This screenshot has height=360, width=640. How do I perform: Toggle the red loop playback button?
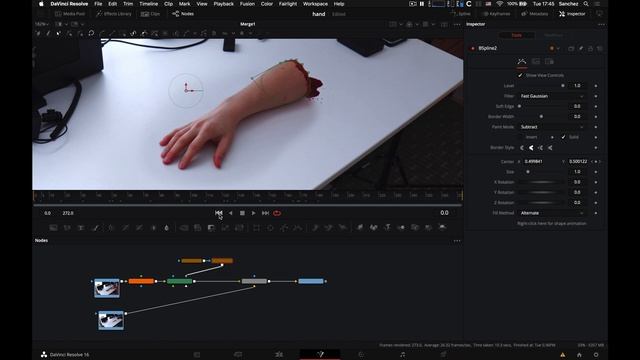tap(277, 213)
